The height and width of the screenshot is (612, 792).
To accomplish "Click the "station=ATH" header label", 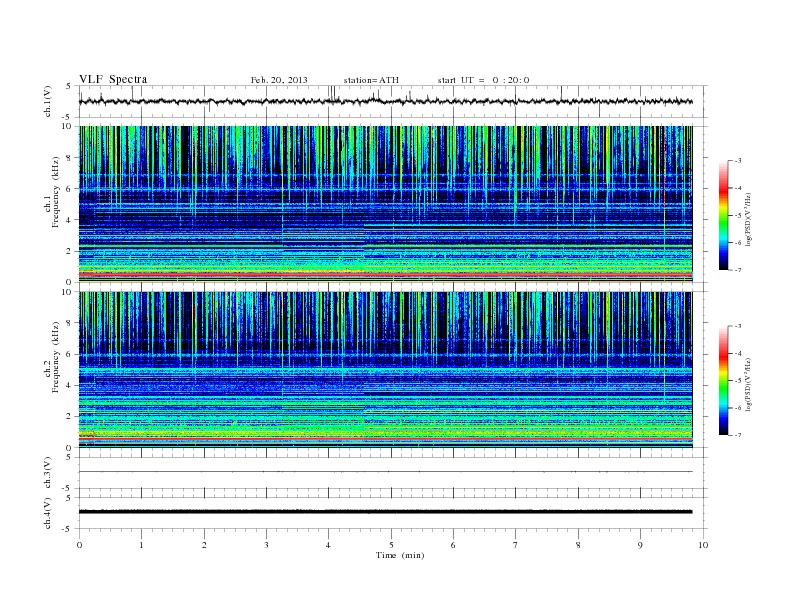I will click(x=371, y=80).
